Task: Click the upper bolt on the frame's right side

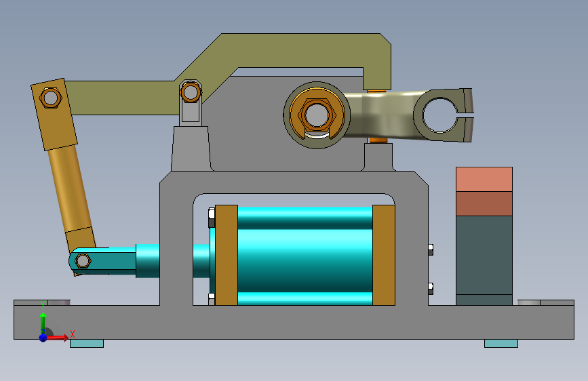Action: [x=431, y=249]
